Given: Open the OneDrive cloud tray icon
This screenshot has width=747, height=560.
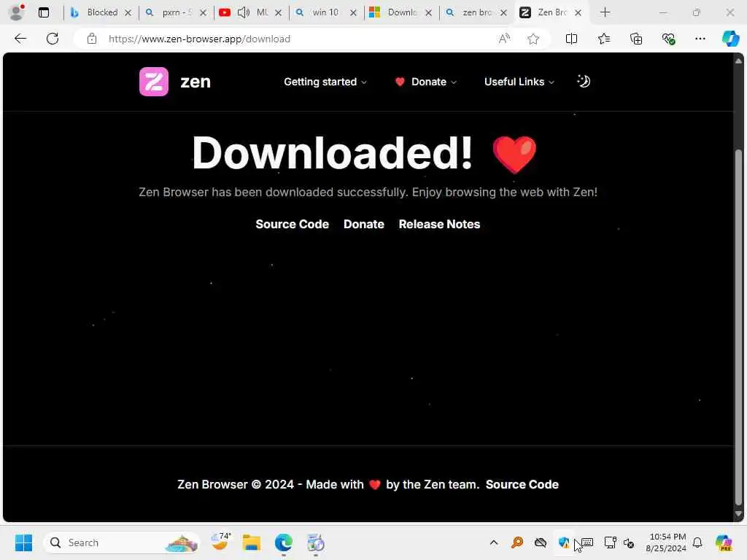Looking at the screenshot, I should [541, 542].
